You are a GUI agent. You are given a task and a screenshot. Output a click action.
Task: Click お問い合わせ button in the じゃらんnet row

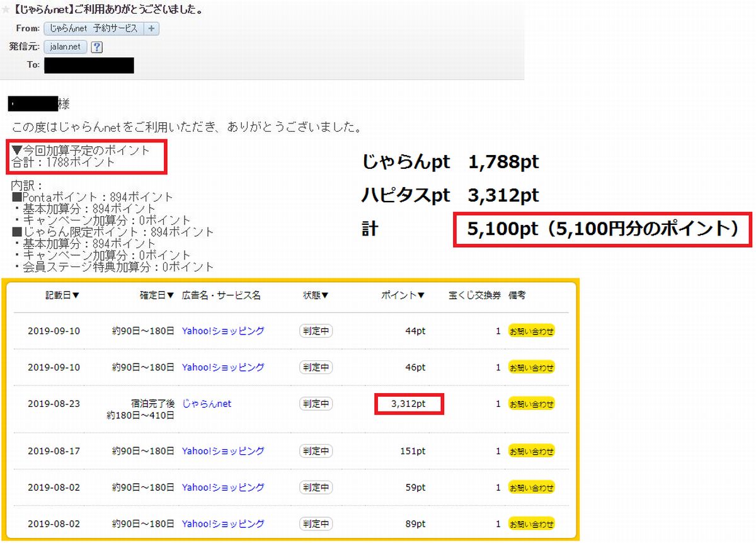(x=532, y=404)
